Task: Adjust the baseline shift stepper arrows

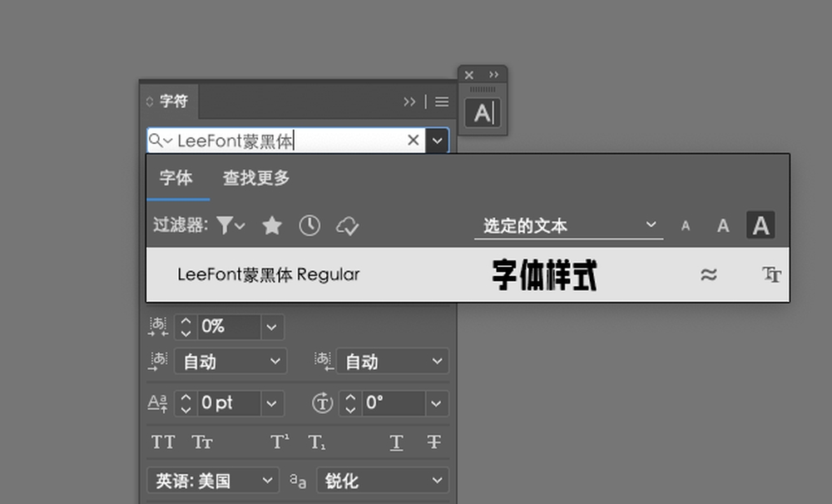Action: [186, 403]
